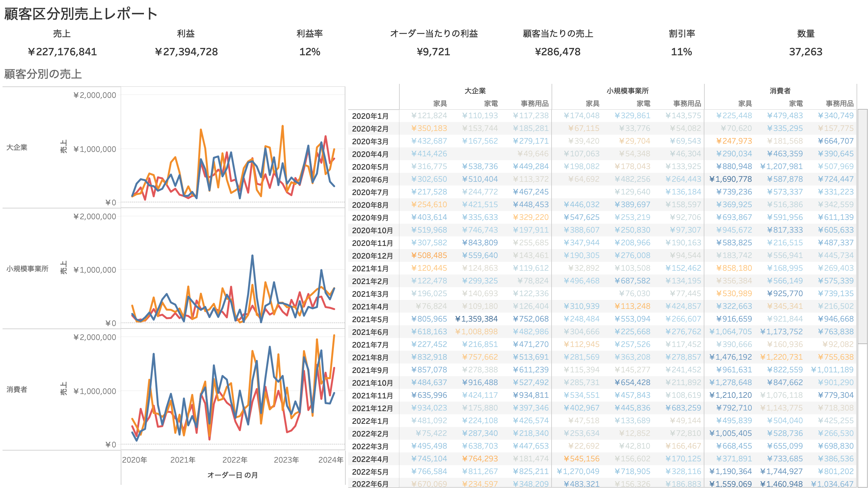Viewport: 868px width, 488px height.
Task: Click the 2022年 tick label on the x-axis
Action: 235,460
